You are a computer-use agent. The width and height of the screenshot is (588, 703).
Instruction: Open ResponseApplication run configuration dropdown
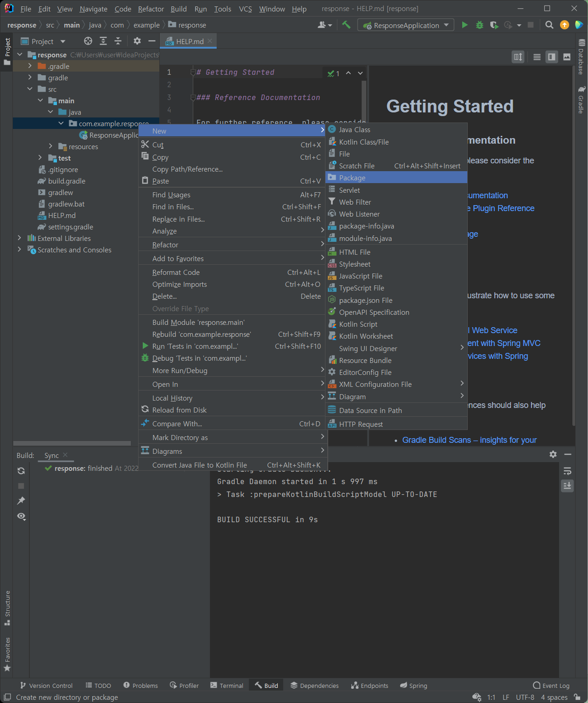pyautogui.click(x=406, y=25)
